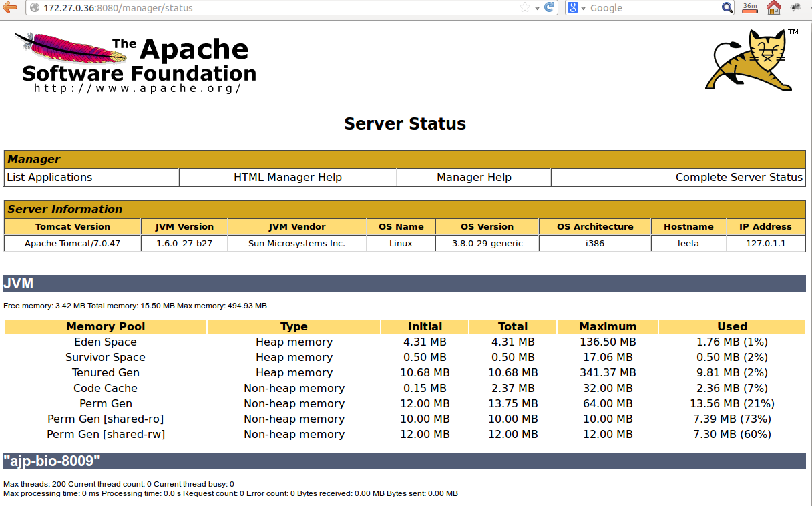Open the URL history dropdown arrow
Viewport: 812px width, 506px height.
point(537,8)
